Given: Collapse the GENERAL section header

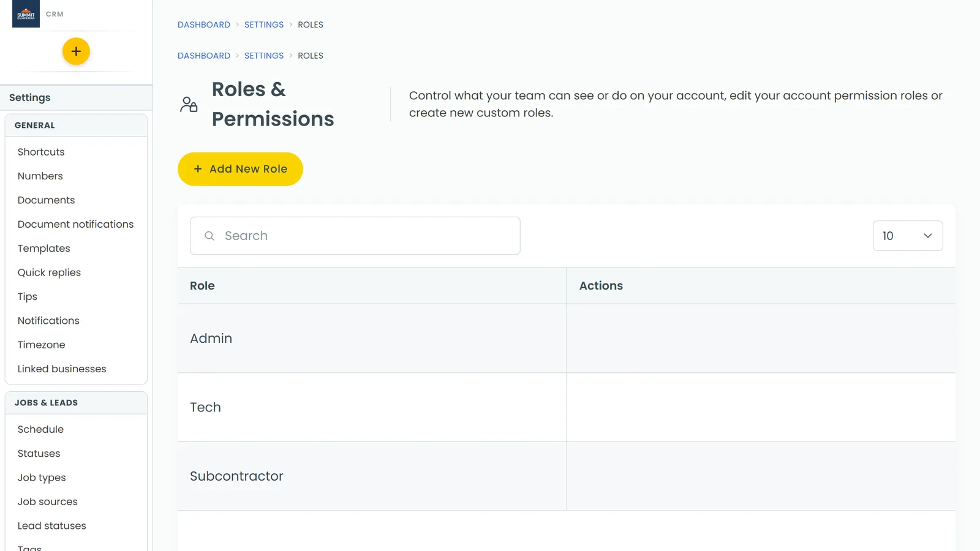Looking at the screenshot, I should pyautogui.click(x=76, y=126).
